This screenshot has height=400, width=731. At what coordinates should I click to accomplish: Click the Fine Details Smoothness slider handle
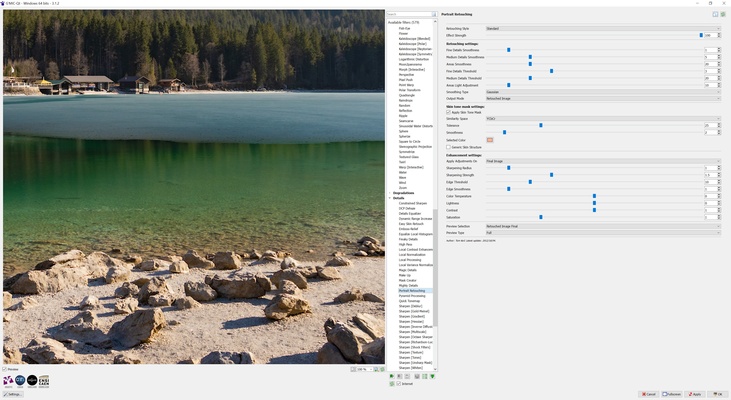(x=509, y=50)
